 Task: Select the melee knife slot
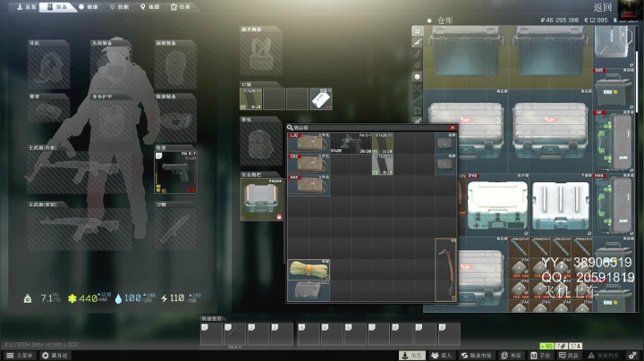pos(175,225)
